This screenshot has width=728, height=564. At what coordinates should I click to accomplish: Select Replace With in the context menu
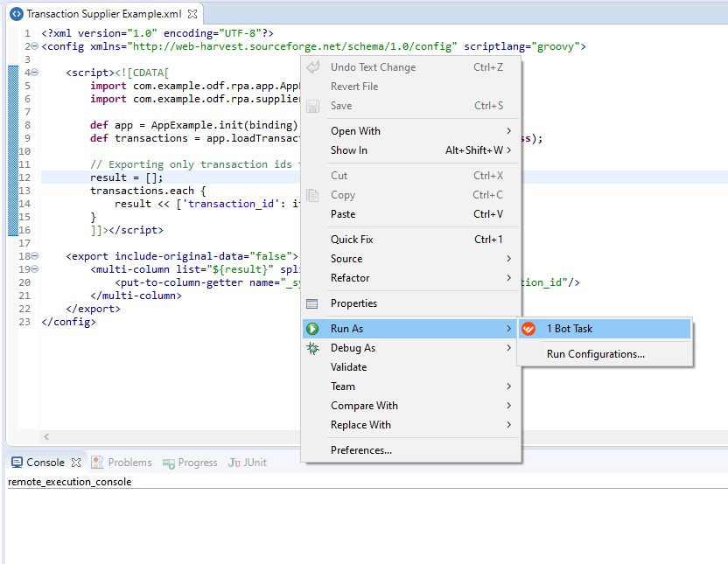coord(410,425)
